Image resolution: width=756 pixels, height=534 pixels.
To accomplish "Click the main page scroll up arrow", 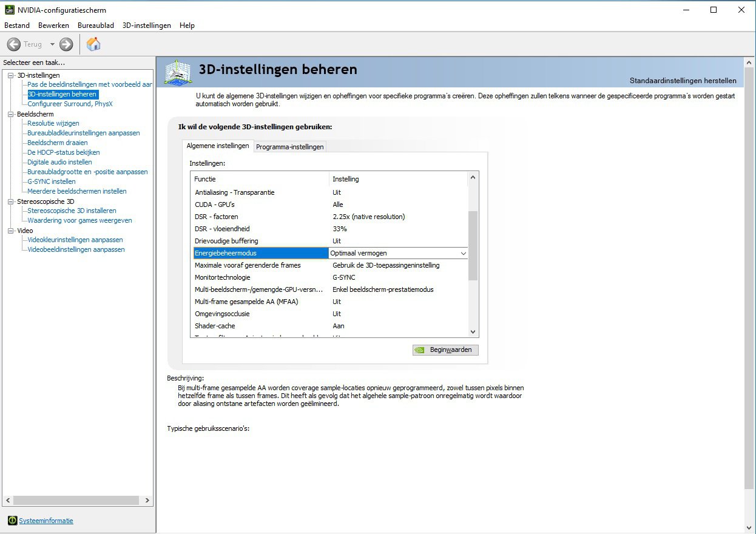I will tap(749, 63).
